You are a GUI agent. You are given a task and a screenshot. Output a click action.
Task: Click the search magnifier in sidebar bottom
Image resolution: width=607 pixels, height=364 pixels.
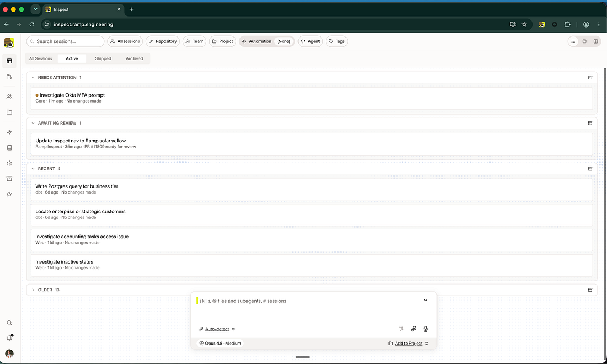(x=9, y=323)
